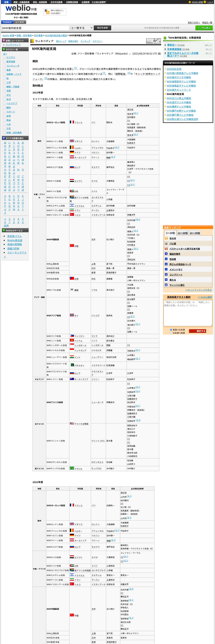Open 英和・和英辞典 in top menu
215x644 pixels.
(x=40, y=2)
